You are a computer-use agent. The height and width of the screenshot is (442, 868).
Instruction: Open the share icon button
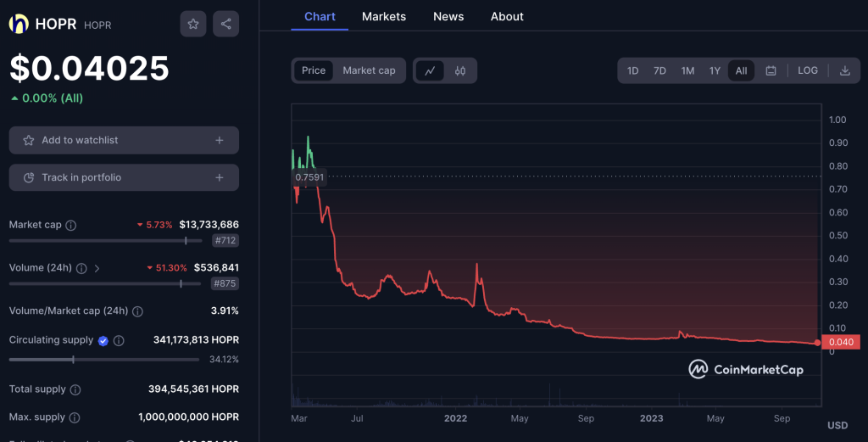[225, 24]
